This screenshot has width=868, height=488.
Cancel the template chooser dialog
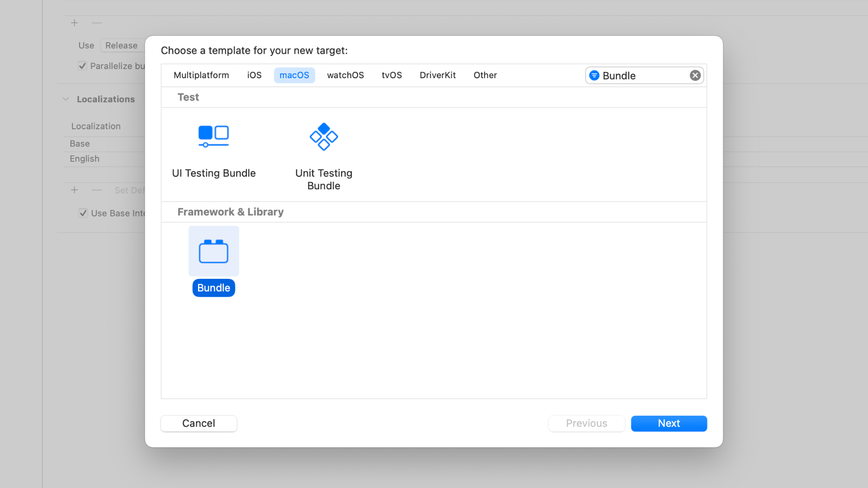click(198, 423)
